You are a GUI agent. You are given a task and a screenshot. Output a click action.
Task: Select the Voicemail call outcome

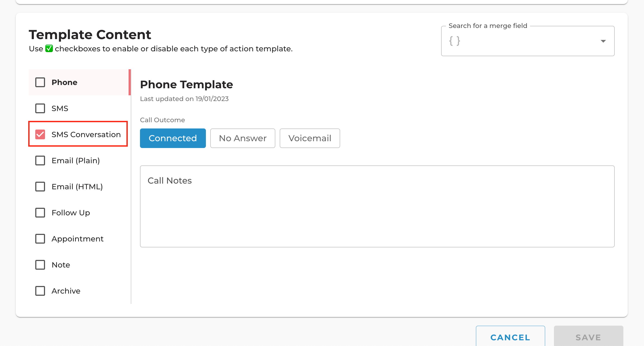pos(310,138)
